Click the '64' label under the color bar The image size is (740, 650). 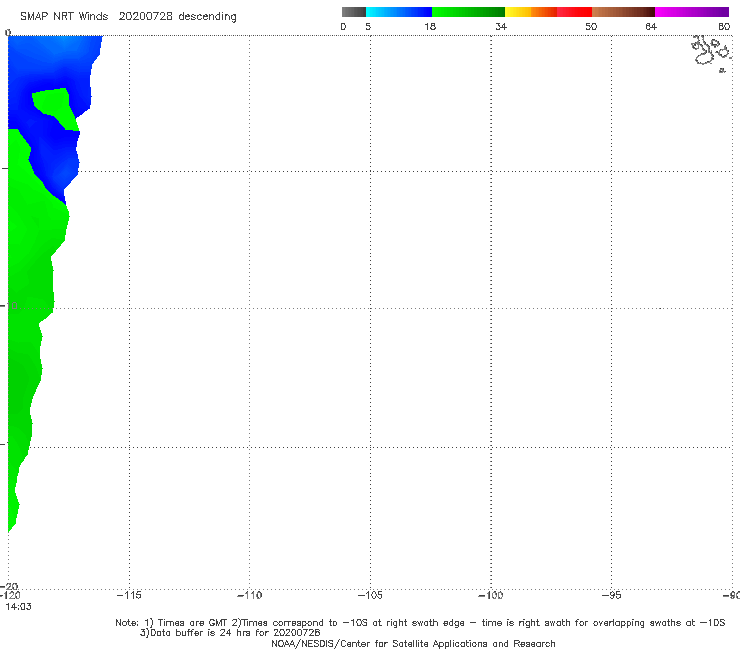pyautogui.click(x=651, y=26)
